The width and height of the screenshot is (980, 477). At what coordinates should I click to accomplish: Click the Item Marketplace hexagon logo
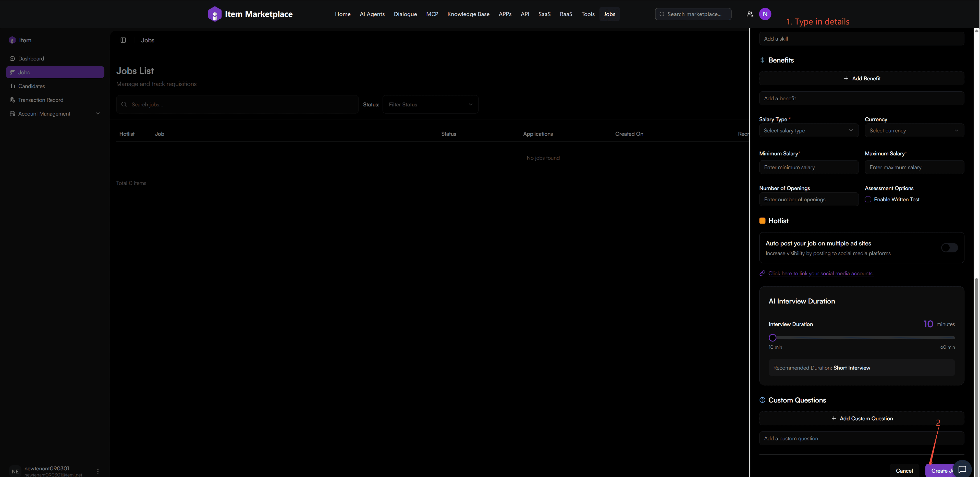pos(215,14)
